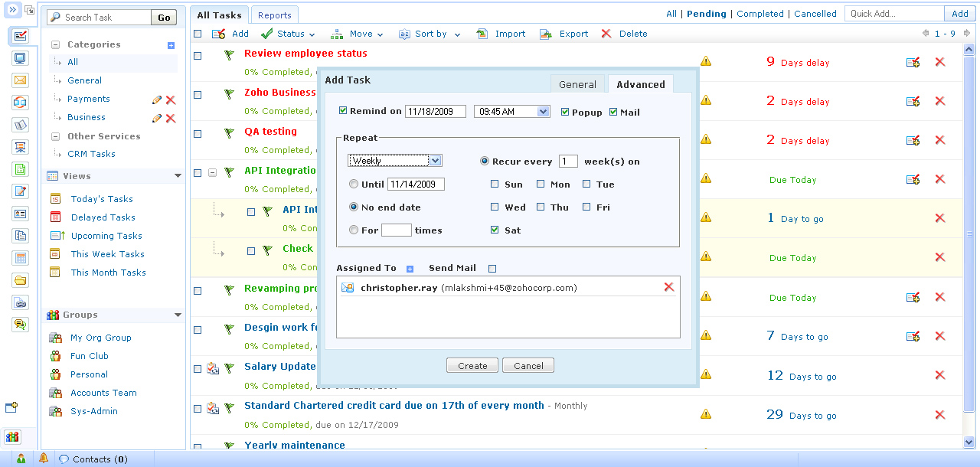
Task: Click the plus icon beside Assigned To
Action: [x=410, y=269]
